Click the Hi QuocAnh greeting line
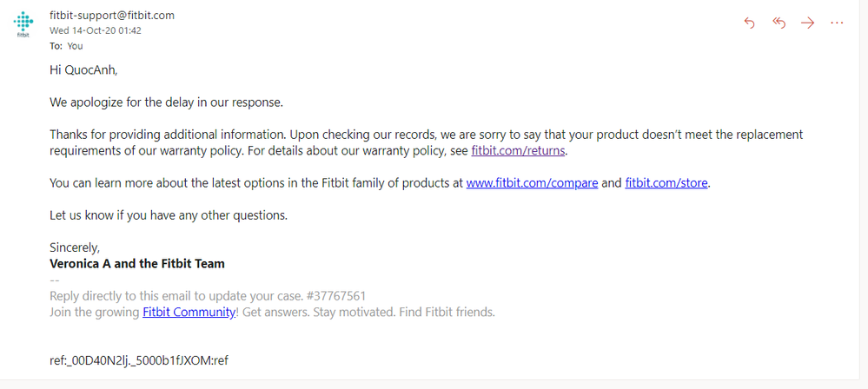Viewport: 868px width, 389px height. (83, 70)
